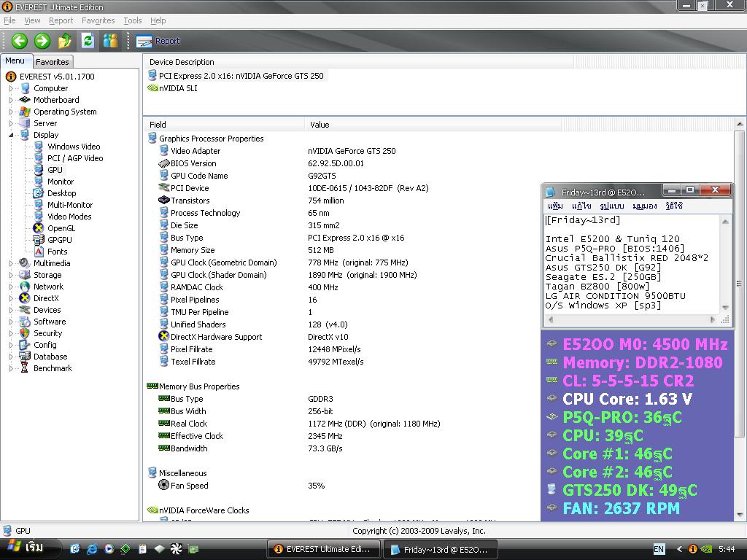Click the nVIDIA ForceWare Clocks section heading
Screen dimensions: 747x560
[204, 510]
